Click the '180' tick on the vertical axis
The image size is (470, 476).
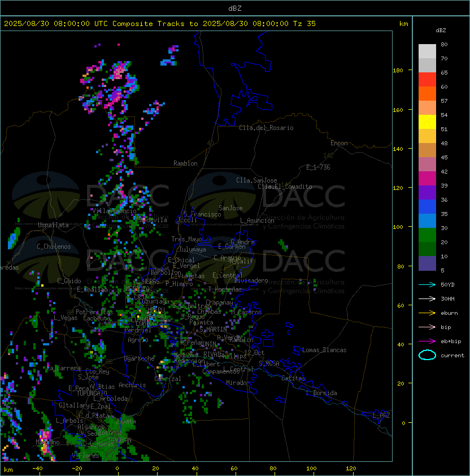[x=398, y=71]
